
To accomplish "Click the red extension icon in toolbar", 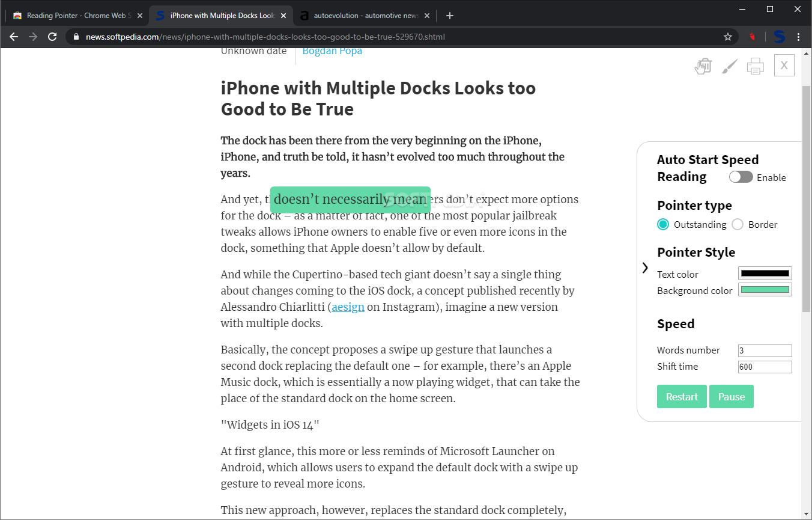I will click(x=753, y=37).
